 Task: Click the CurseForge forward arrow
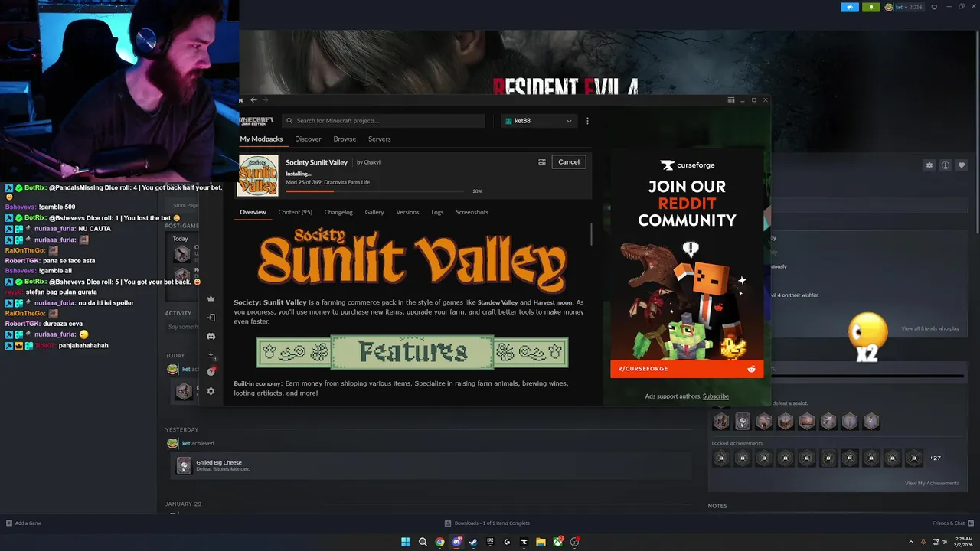click(266, 99)
